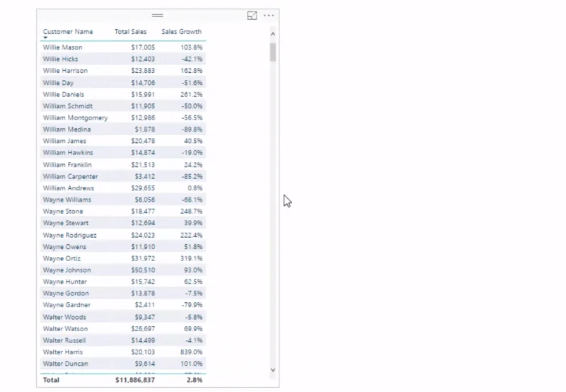
Task: Select William Andrews customer cell
Action: (68, 188)
